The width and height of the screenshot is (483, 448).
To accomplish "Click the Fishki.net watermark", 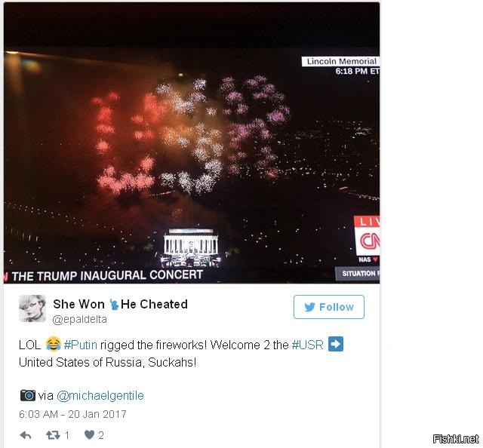I will click(455, 438).
